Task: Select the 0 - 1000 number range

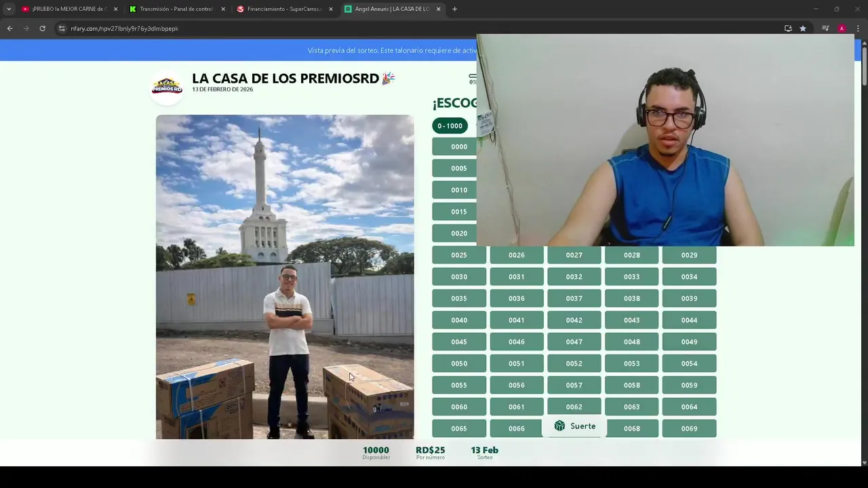Action: (x=450, y=125)
